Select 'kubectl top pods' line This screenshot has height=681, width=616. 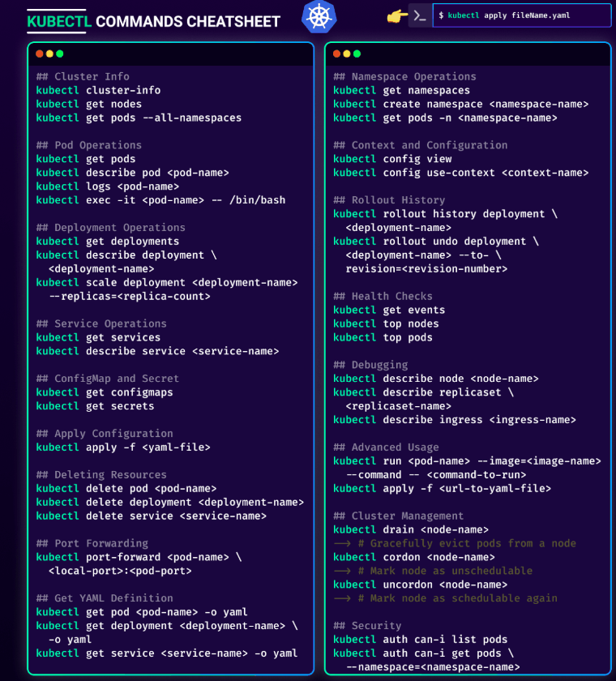(383, 337)
